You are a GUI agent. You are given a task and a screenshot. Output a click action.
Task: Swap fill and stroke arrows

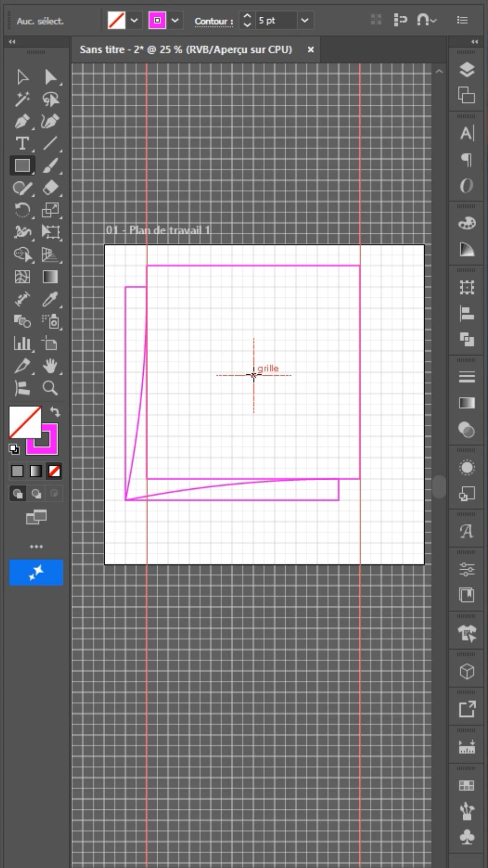pos(55,411)
